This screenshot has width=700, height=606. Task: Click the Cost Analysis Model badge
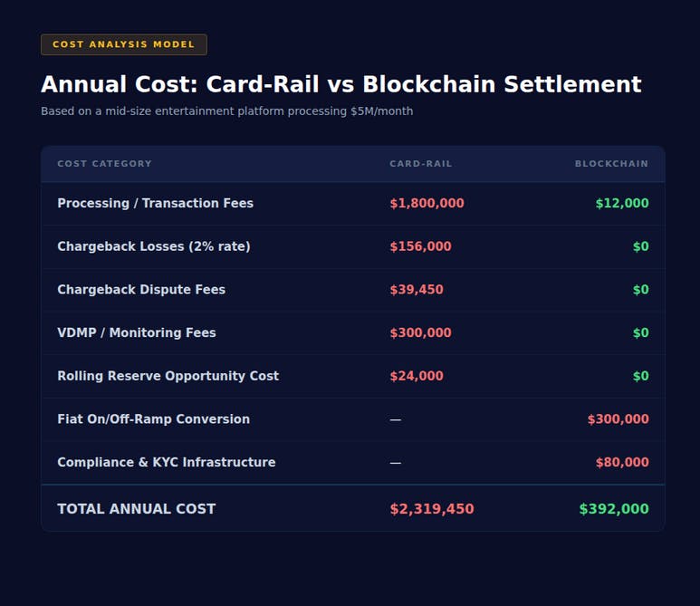coord(124,44)
